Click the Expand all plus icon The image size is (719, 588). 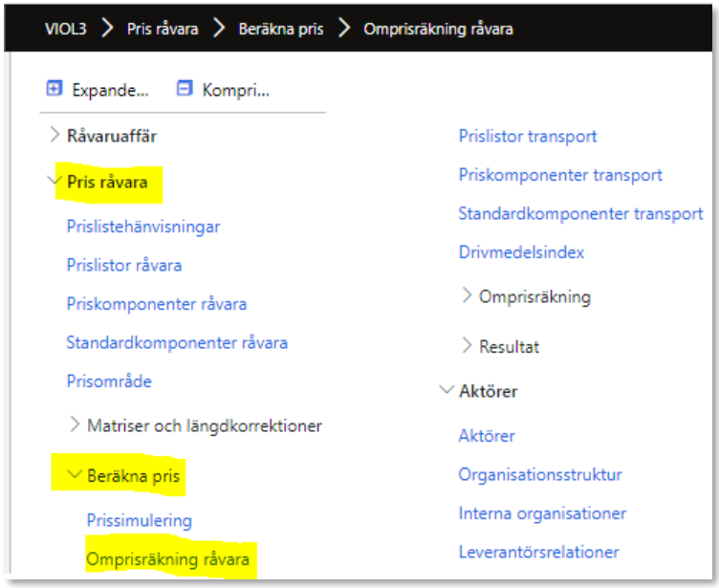[54, 89]
